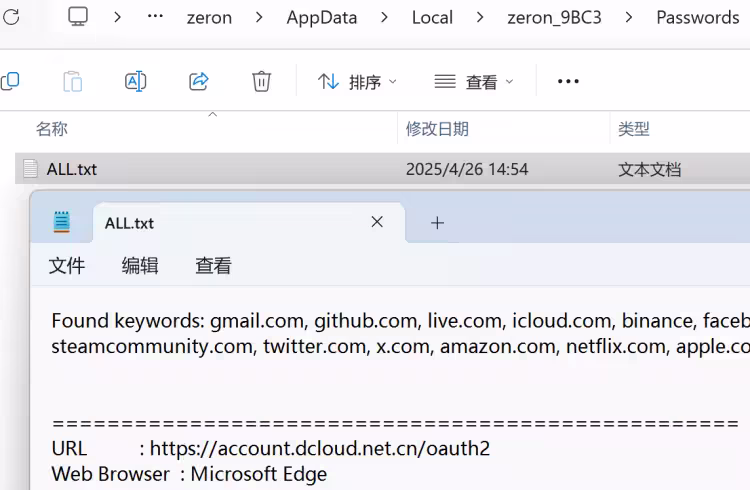Click the account.dcloud.net.cn URL text
This screenshot has height=490, width=750.
point(320,448)
